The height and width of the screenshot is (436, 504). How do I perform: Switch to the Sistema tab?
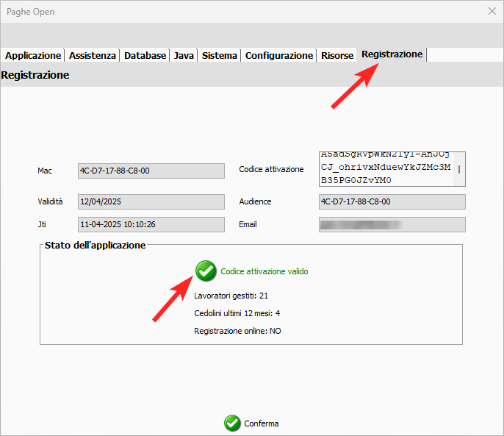pyautogui.click(x=219, y=55)
